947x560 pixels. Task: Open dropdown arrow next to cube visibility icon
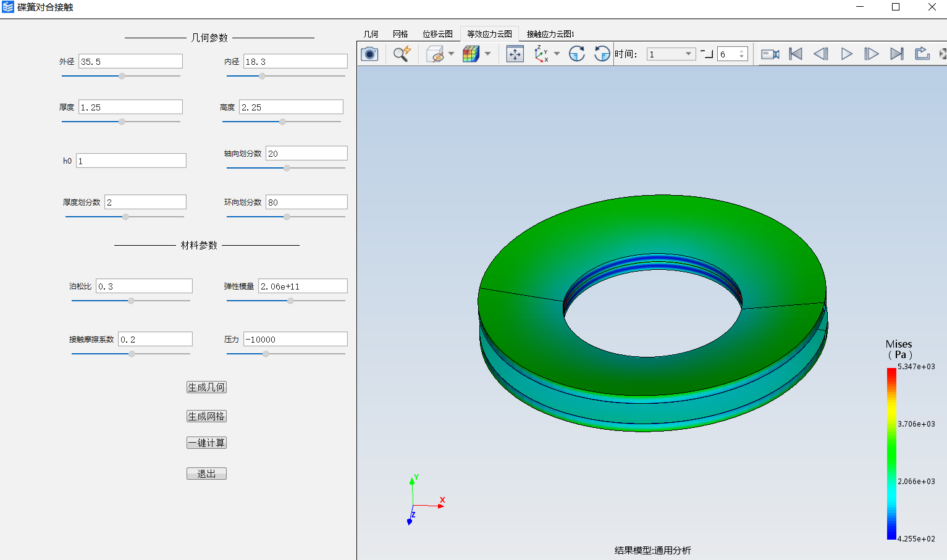451,54
